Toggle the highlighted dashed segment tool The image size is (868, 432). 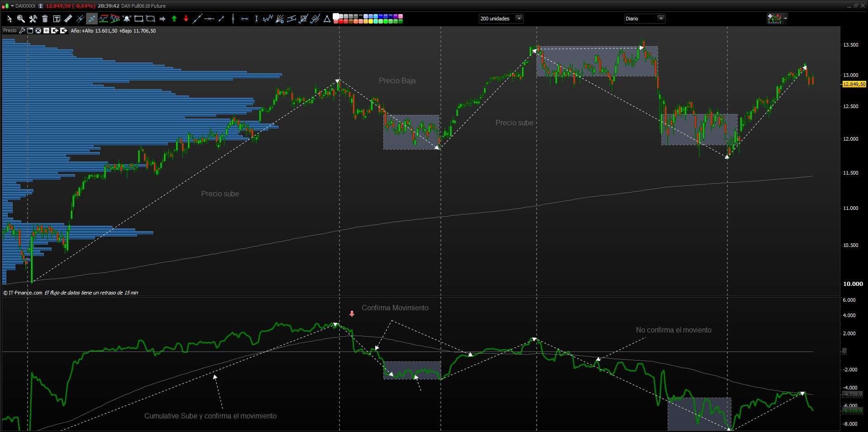click(x=92, y=19)
